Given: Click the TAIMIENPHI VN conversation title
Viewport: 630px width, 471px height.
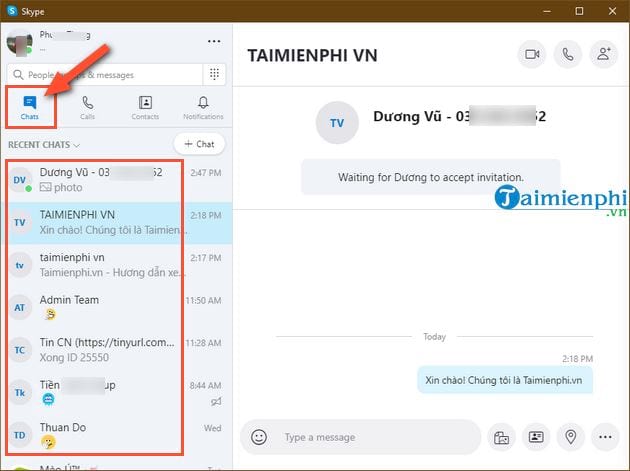Looking at the screenshot, I should (312, 55).
